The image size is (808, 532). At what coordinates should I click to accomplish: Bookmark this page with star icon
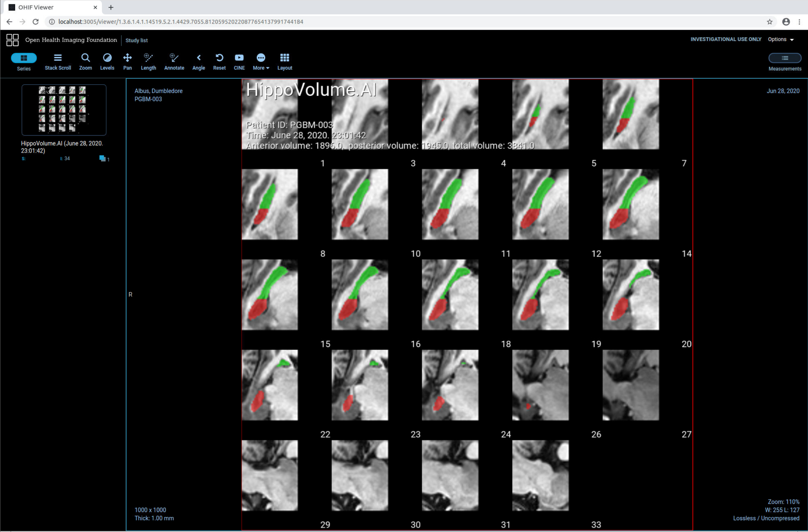(x=769, y=22)
